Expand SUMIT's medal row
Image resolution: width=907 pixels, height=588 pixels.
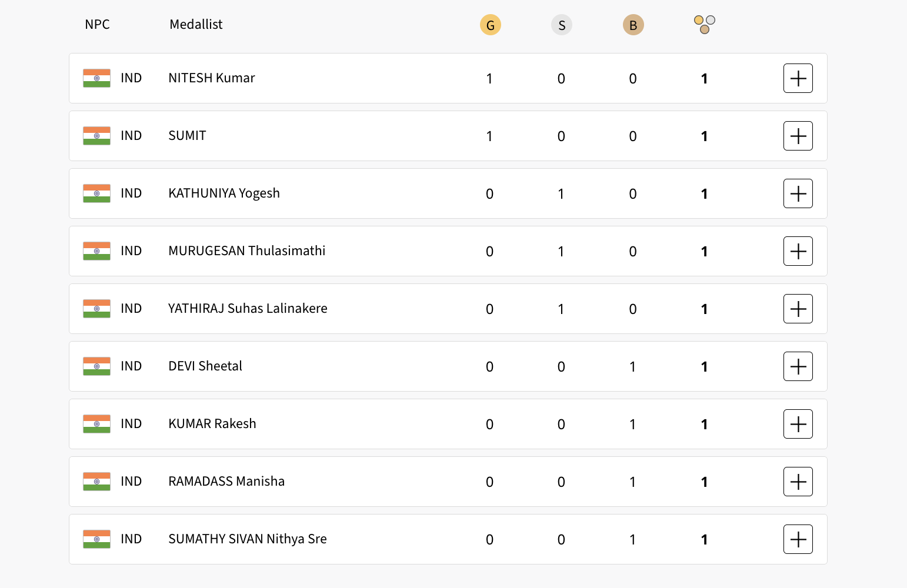(x=798, y=136)
